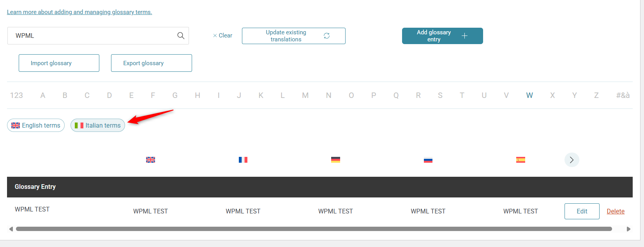Select the active letter W filter
The height and width of the screenshot is (247, 644).
(x=529, y=95)
